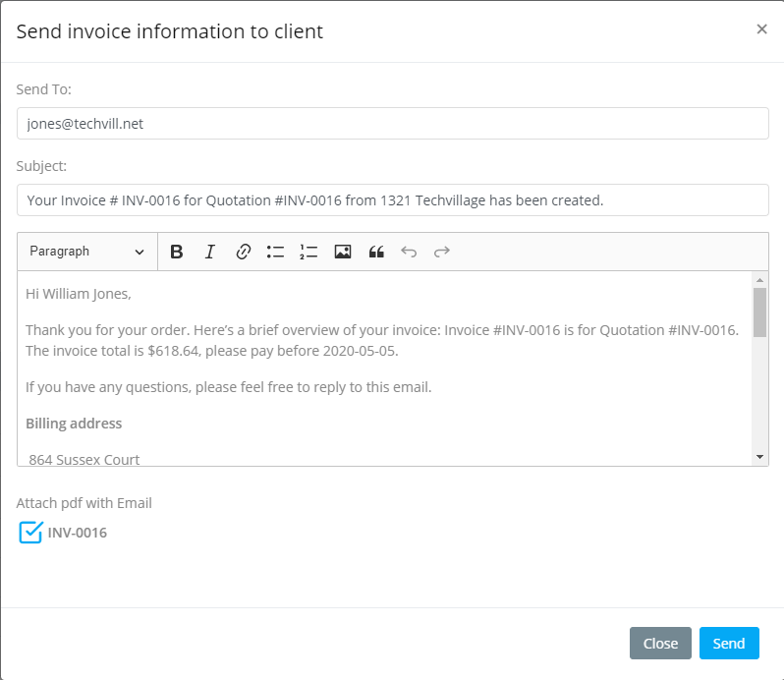The width and height of the screenshot is (784, 680).
Task: Close dialog with the X icon
Action: tap(761, 29)
